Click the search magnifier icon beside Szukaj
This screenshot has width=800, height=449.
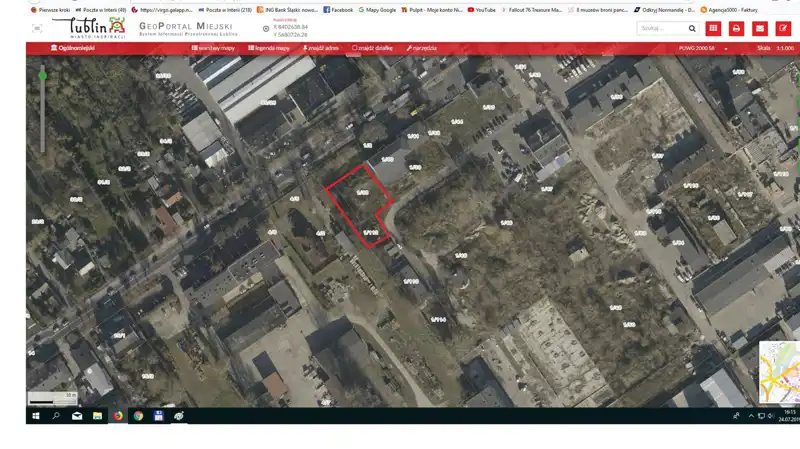click(x=692, y=29)
